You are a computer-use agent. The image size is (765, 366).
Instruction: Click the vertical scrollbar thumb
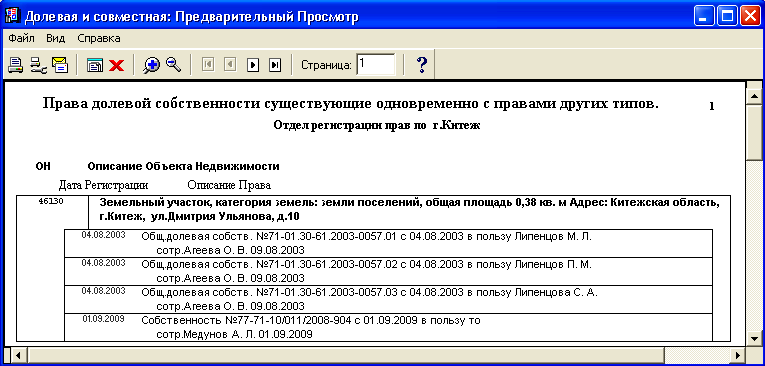(755, 132)
